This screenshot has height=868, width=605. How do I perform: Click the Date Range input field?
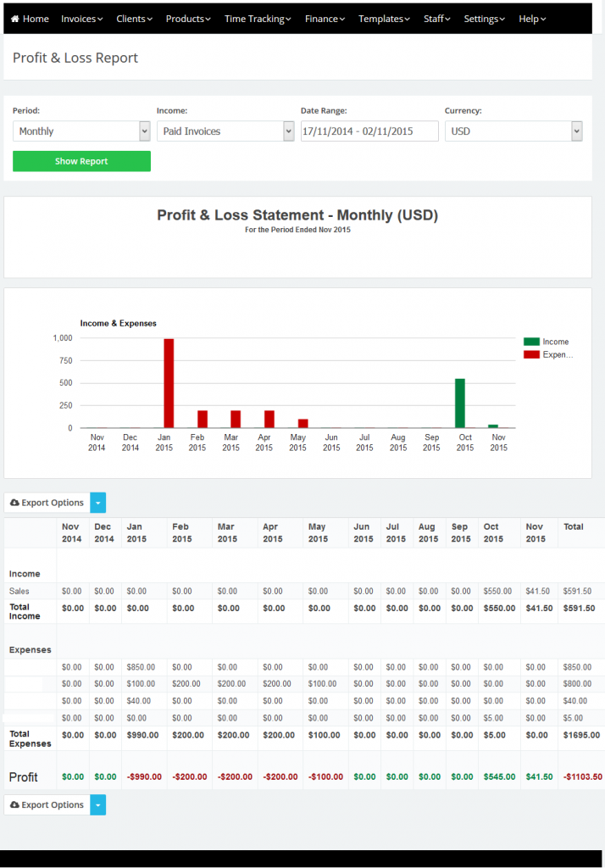[369, 131]
